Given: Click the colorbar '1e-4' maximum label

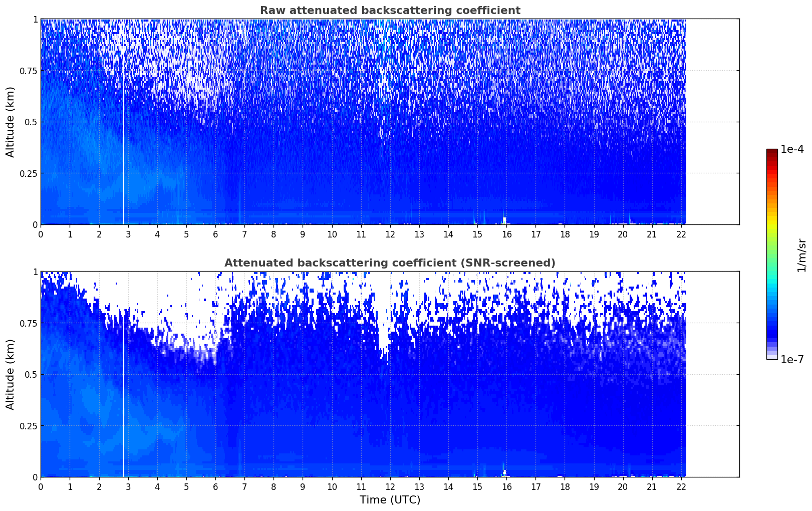Looking at the screenshot, I should pos(792,149).
